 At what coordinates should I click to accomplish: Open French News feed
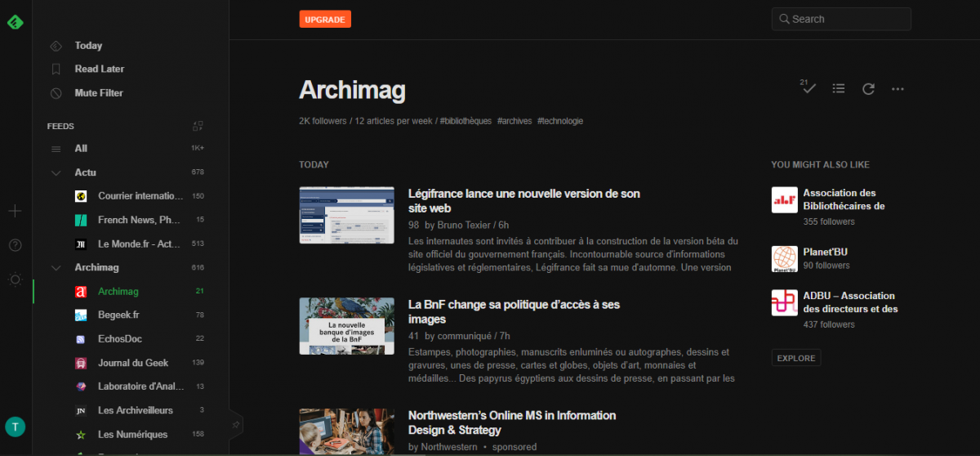coord(140,220)
